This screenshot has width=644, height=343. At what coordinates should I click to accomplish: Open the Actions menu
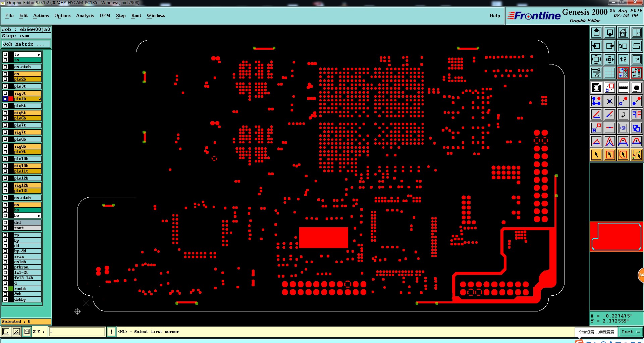41,15
